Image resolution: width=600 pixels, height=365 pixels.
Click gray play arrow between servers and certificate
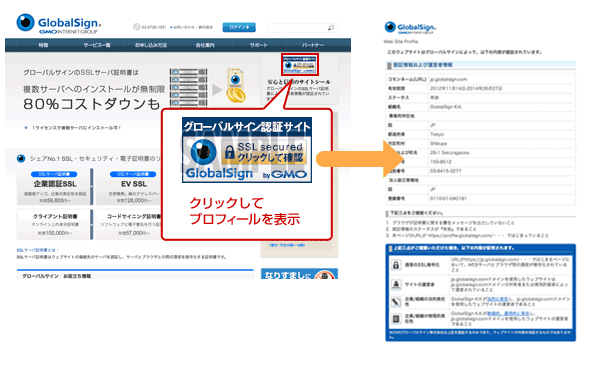pyautogui.click(x=217, y=90)
